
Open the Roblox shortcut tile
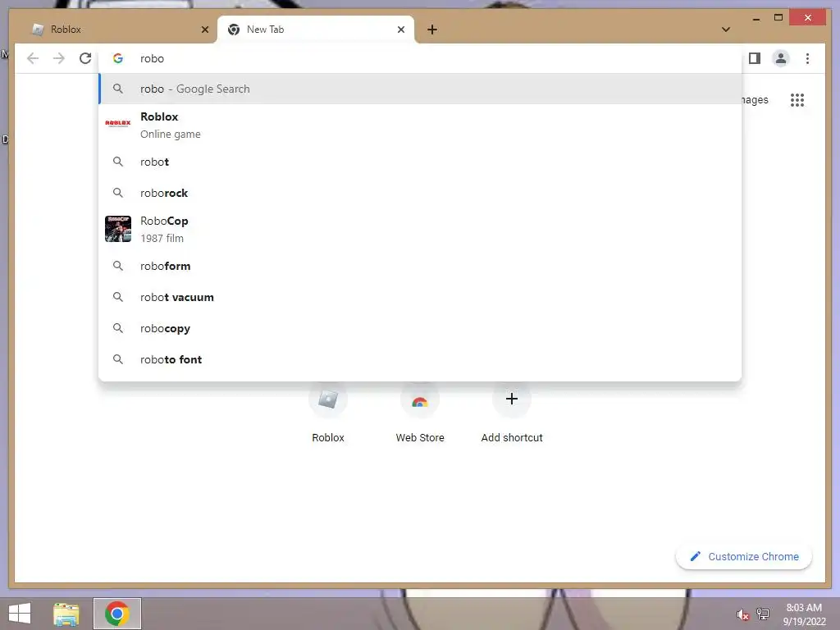(328, 413)
